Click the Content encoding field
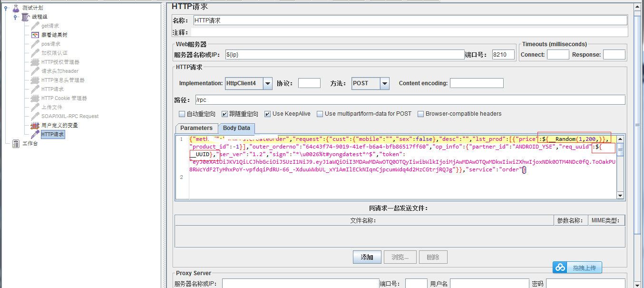This screenshot has height=288, width=644. pos(477,83)
